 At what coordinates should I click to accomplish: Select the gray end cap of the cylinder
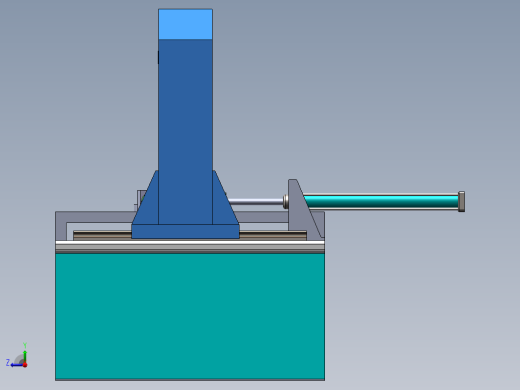tap(462, 201)
